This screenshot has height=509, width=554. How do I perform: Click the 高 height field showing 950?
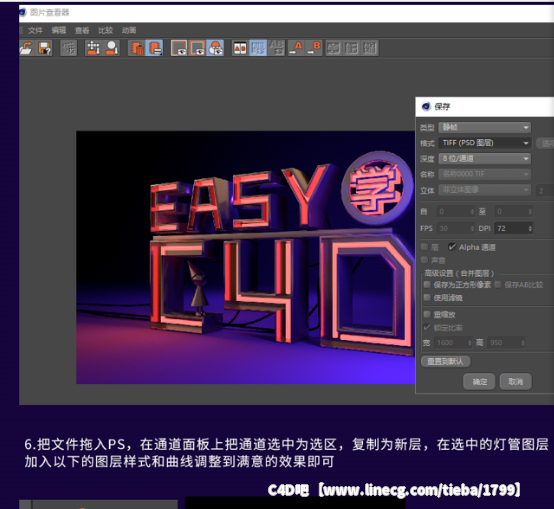point(503,342)
